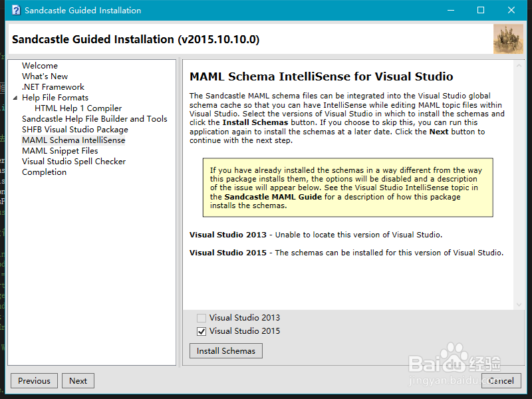Click the sandcastle logo image
Screen dimensions: 532x399
[x=508, y=39]
